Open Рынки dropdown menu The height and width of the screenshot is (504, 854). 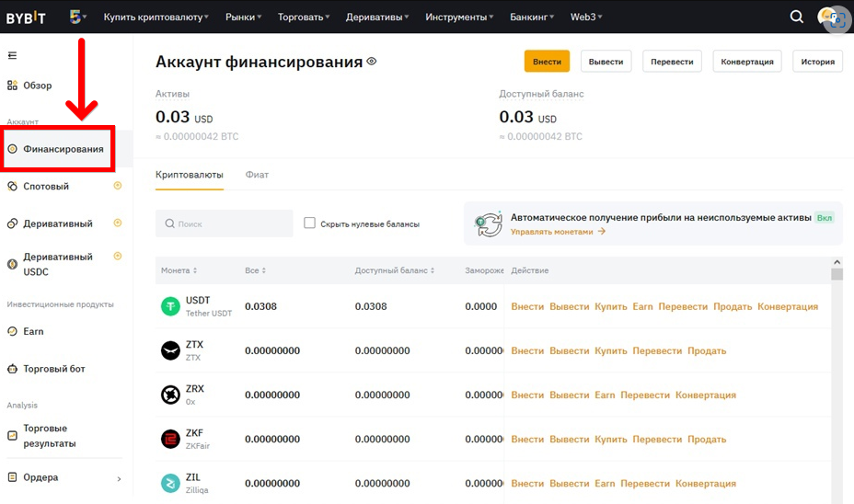[244, 17]
